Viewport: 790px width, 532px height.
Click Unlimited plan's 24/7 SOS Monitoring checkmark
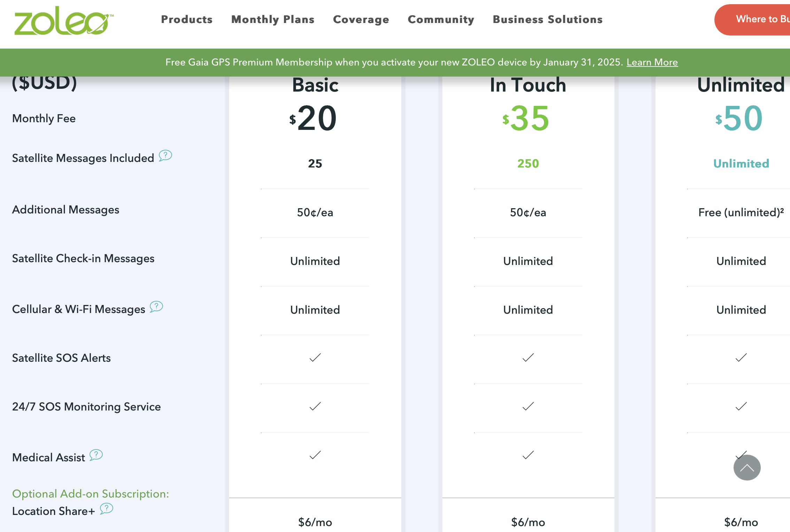(741, 406)
